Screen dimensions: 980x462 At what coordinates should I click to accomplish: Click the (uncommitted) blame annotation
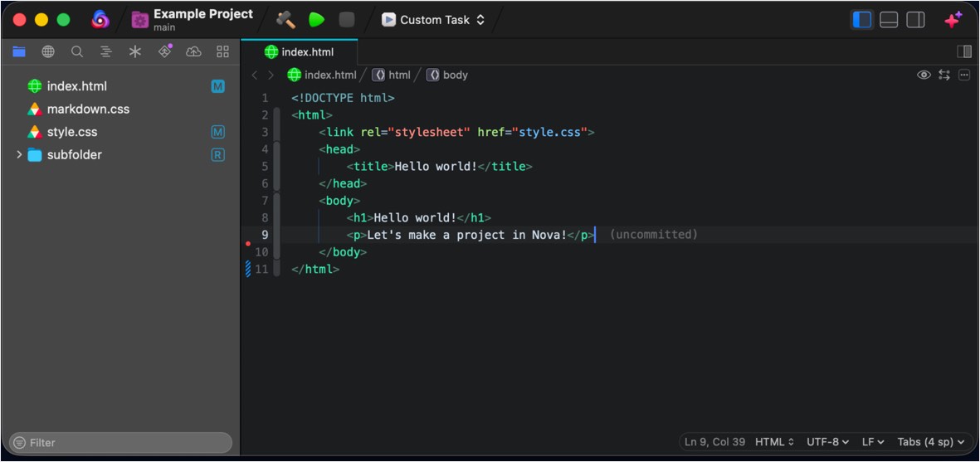[653, 236]
